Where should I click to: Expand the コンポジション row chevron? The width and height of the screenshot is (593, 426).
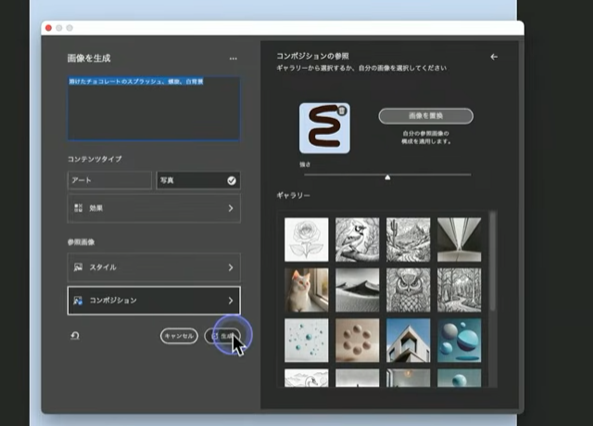tap(231, 301)
